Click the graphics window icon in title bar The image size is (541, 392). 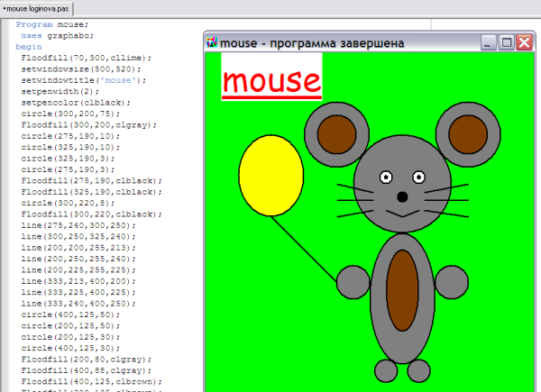(213, 42)
